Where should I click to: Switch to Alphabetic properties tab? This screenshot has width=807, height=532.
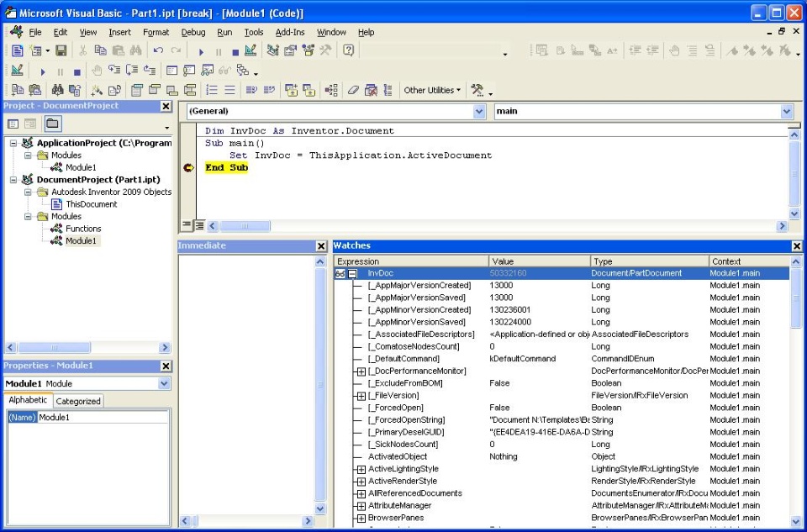(x=28, y=400)
